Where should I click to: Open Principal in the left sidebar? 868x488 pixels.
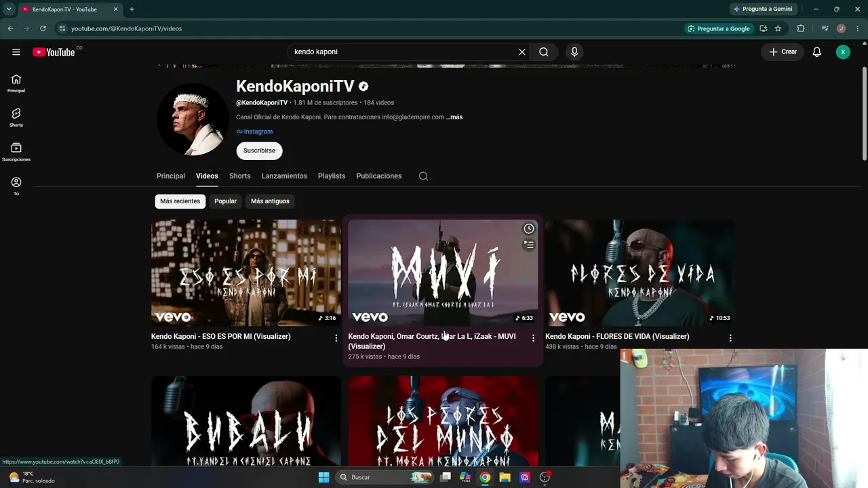[16, 83]
